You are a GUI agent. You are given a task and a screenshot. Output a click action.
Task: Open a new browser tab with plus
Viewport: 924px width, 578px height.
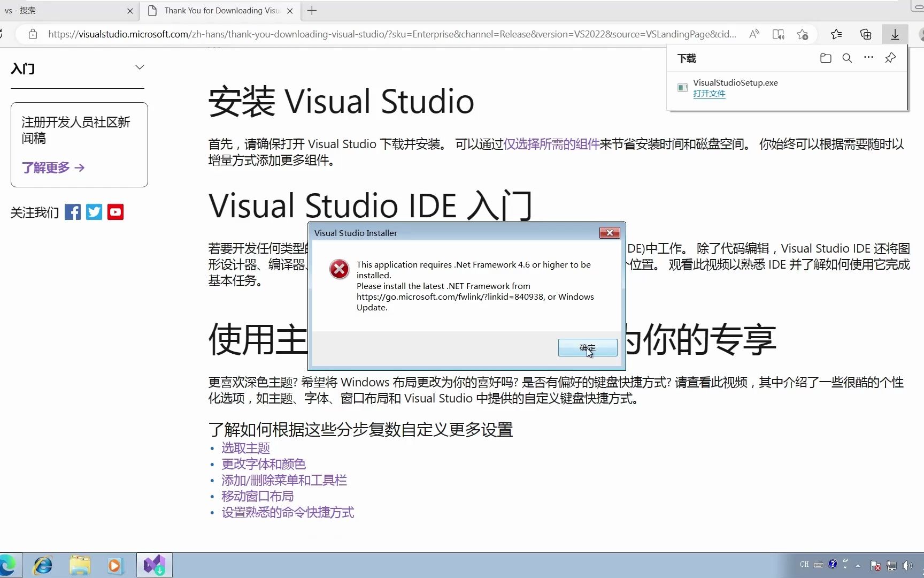coord(312,10)
